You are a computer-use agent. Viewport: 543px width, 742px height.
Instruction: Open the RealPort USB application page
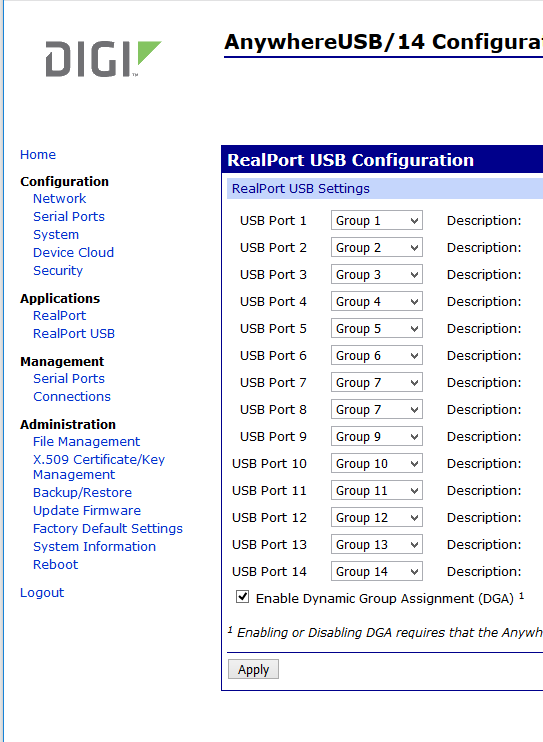74,334
